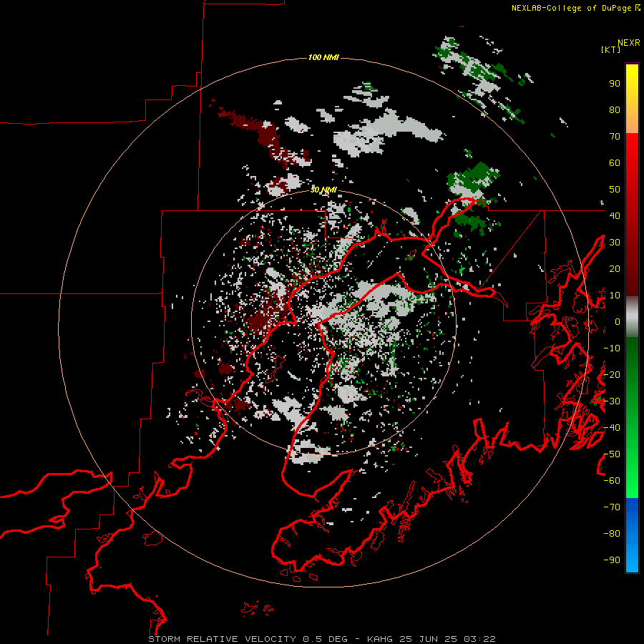This screenshot has height=644, width=644.
Task: Click the -10 value on velocity scale
Action: (x=612, y=348)
